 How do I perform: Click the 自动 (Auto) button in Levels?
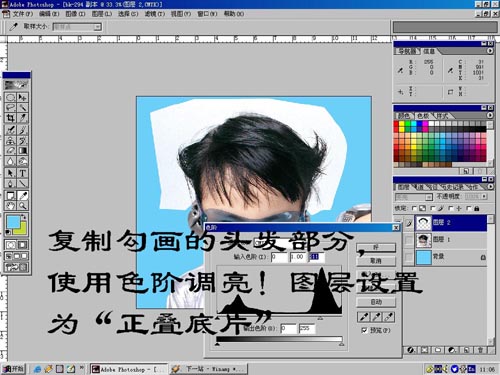point(376,302)
